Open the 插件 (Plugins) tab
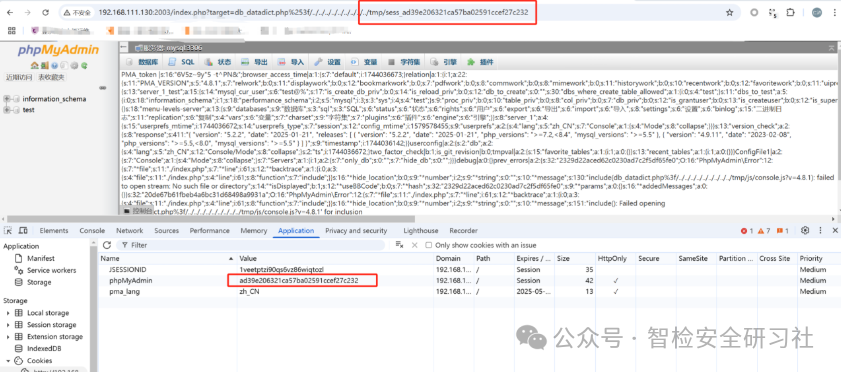Screen dimensions: 841x372 479,62
